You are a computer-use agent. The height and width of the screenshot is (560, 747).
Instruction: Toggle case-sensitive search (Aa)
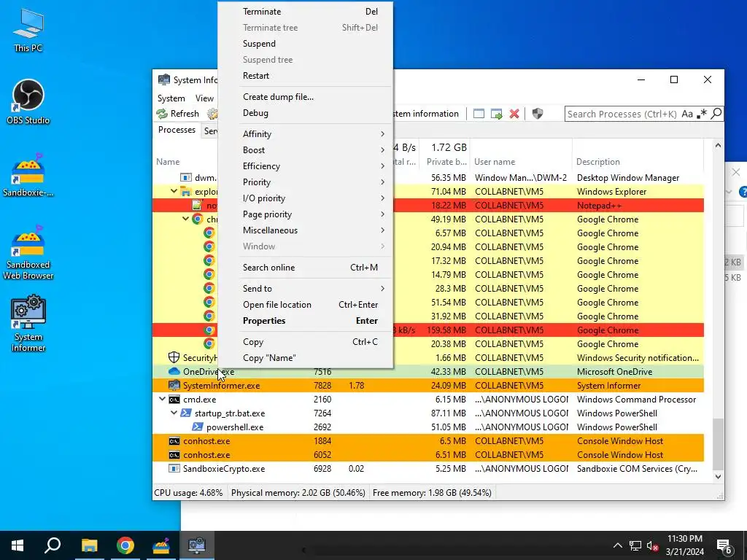coord(687,114)
